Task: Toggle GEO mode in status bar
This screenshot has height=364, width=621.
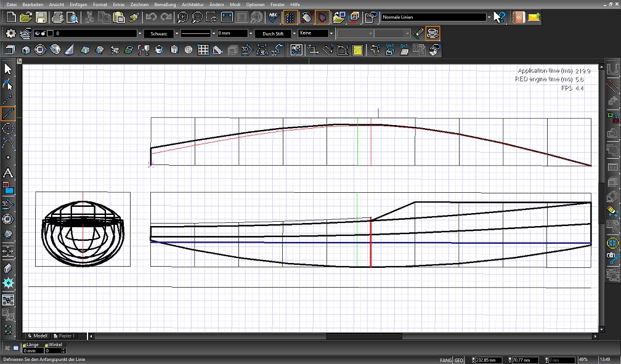Action: (x=460, y=360)
